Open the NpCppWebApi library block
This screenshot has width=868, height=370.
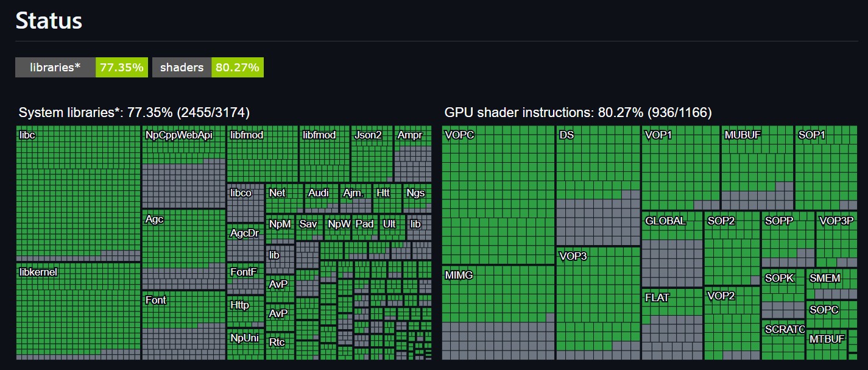[x=183, y=167]
